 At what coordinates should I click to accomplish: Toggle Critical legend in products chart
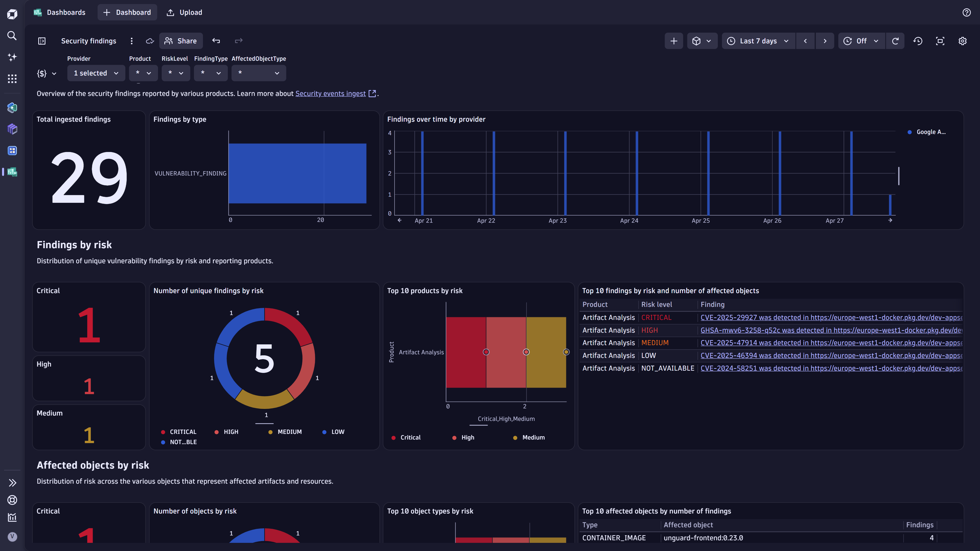click(x=406, y=437)
